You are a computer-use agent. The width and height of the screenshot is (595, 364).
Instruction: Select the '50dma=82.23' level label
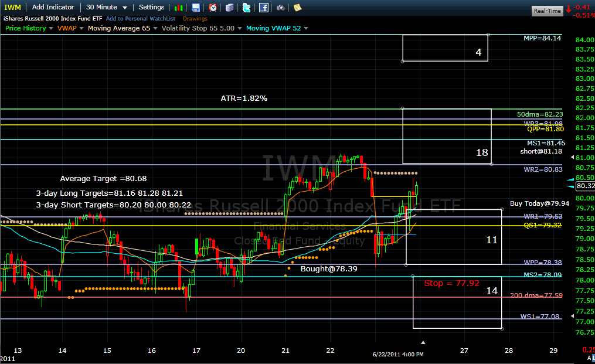540,114
